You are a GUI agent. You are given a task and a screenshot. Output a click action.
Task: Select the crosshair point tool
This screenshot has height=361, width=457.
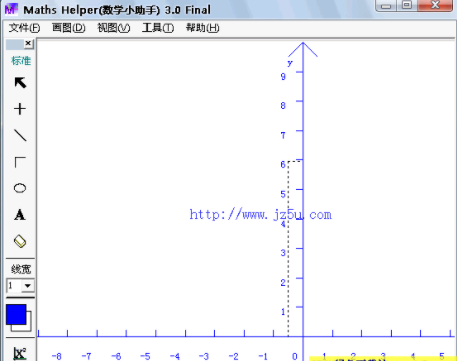pos(20,109)
